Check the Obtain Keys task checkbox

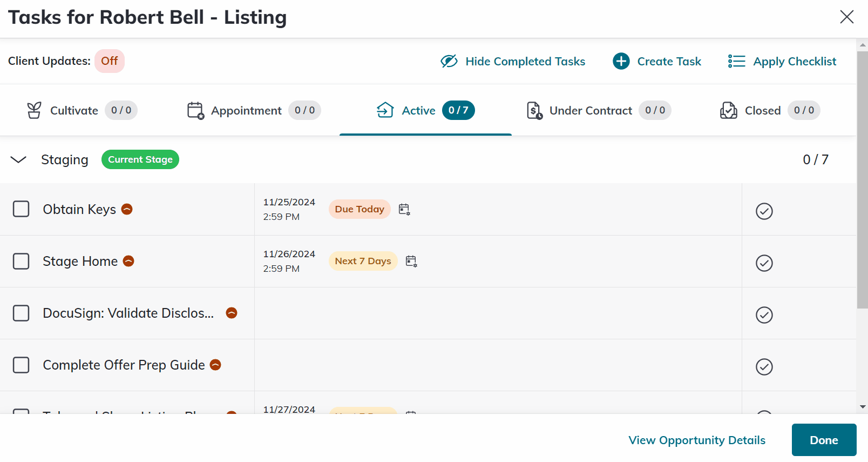(x=21, y=209)
